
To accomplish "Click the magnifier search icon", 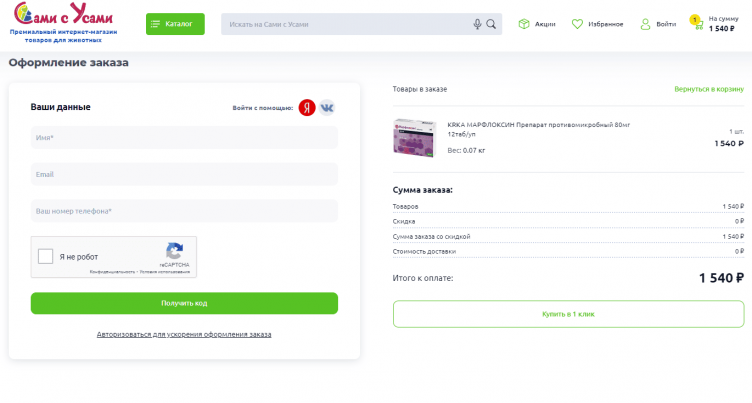I will (491, 24).
